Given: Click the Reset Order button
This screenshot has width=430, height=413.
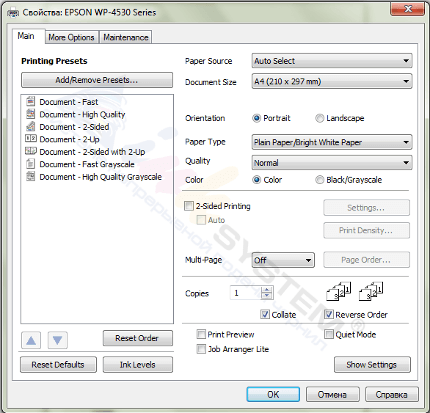Looking at the screenshot, I should 138,338.
